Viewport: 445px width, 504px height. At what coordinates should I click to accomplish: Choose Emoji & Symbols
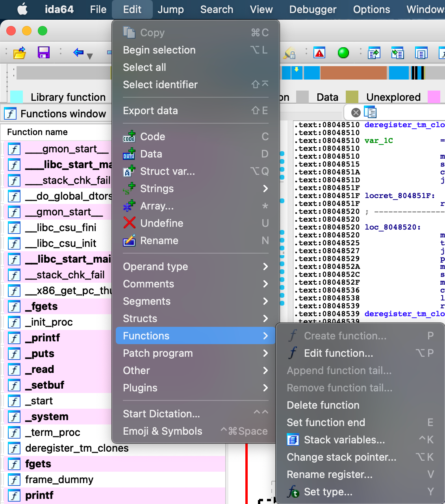point(196,431)
